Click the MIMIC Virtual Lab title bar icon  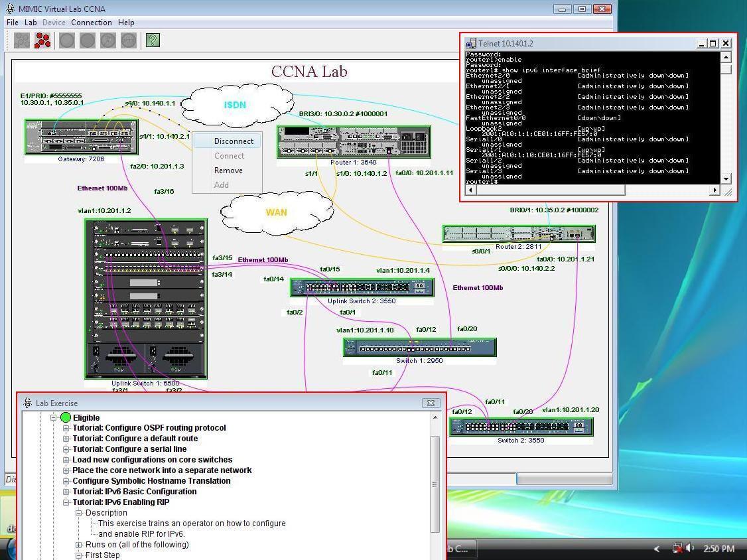coord(10,9)
